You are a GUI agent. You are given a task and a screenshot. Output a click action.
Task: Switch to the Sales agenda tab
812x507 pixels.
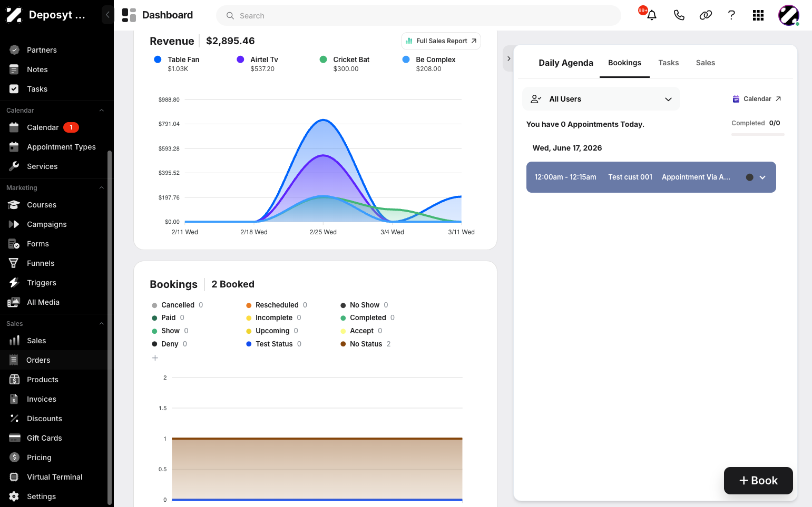click(x=705, y=63)
